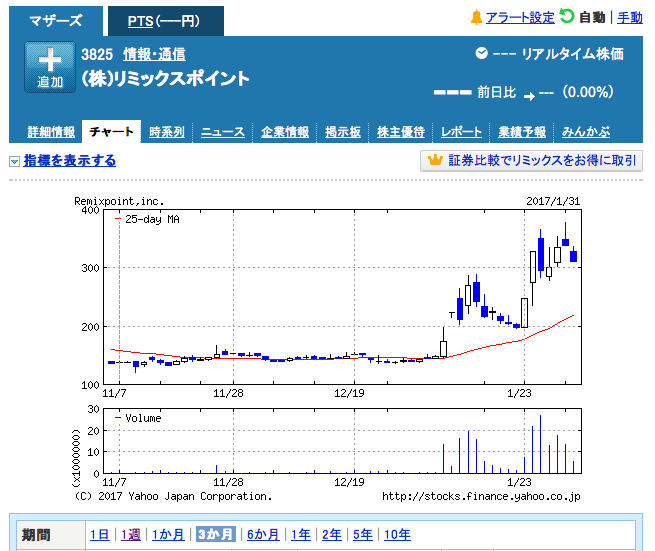Click the 前日比 change value (0.00%)
The image size is (655, 551).
[588, 92]
